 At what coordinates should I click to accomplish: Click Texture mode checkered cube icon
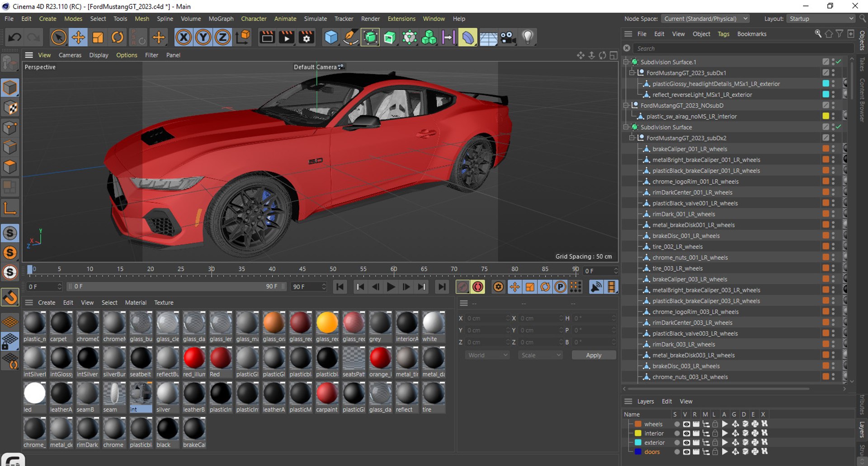click(10, 108)
